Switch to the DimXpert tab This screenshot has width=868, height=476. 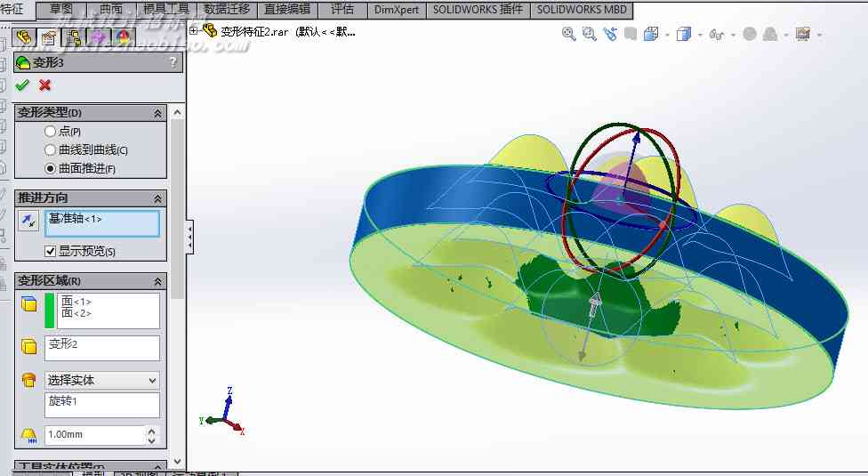397,10
